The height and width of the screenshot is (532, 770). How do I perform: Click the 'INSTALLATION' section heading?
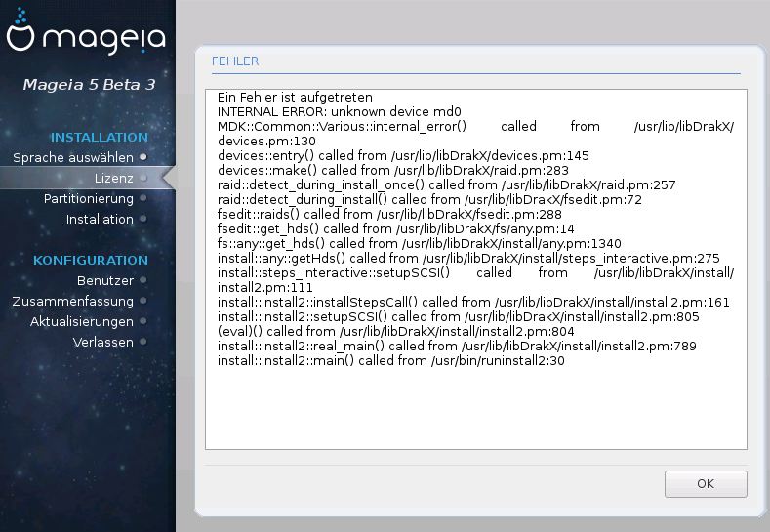click(100, 137)
